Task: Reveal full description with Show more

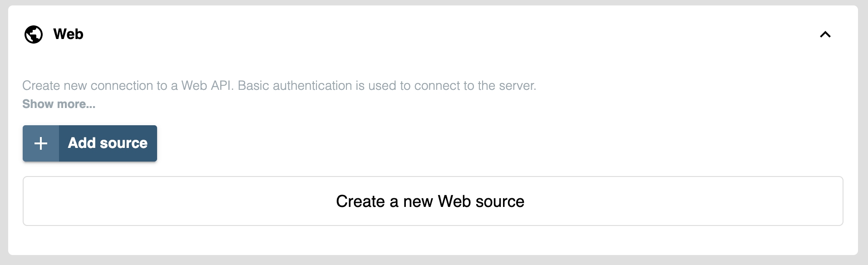Action: [59, 104]
